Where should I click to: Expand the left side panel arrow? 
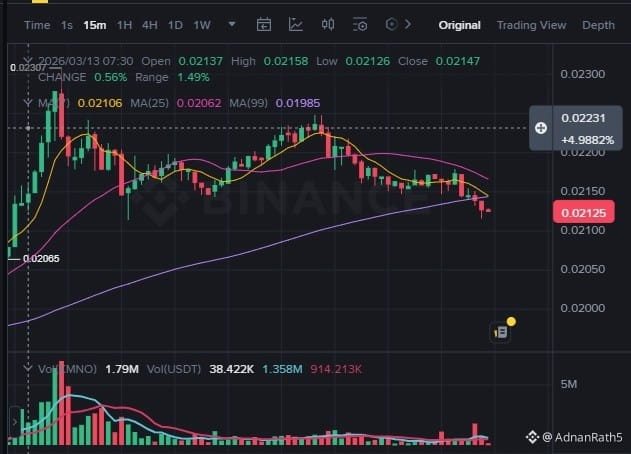pos(14,422)
